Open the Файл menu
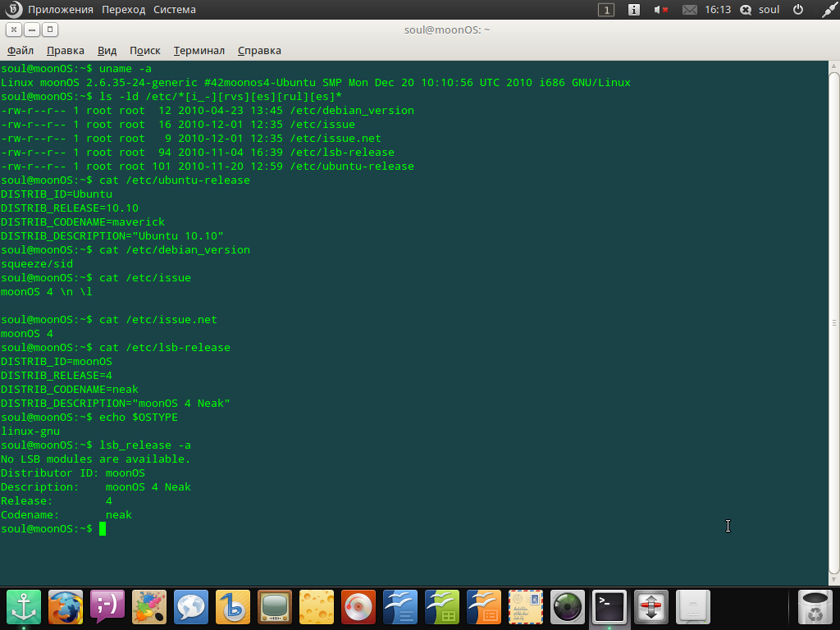Viewport: 840px width, 630px height. tap(21, 50)
